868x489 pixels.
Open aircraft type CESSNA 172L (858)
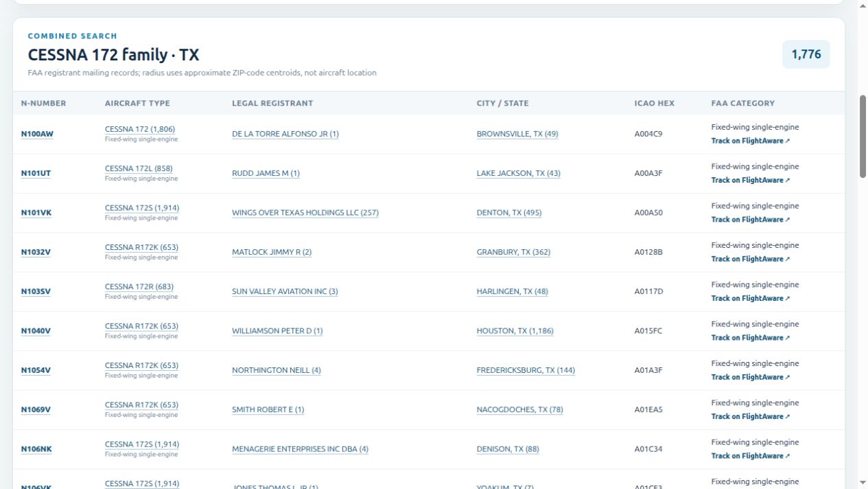coord(139,168)
